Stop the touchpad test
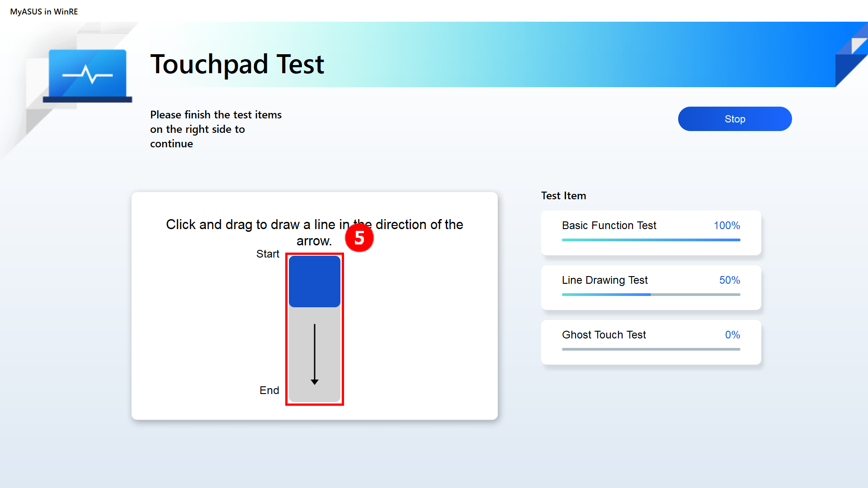This screenshot has width=868, height=488. [x=735, y=118]
